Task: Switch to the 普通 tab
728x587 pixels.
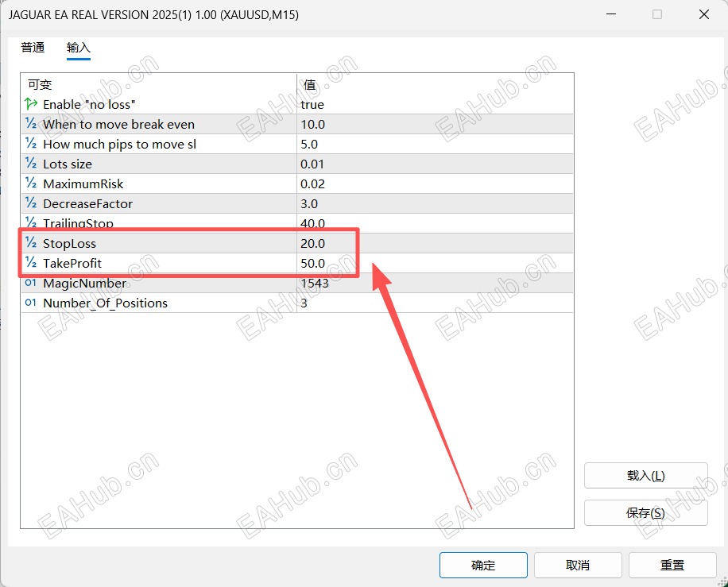Action: coord(33,48)
